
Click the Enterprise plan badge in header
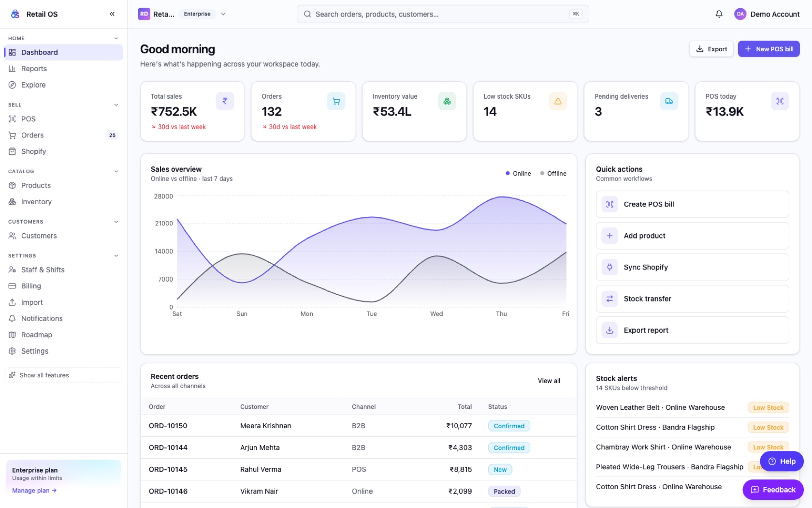tap(197, 14)
